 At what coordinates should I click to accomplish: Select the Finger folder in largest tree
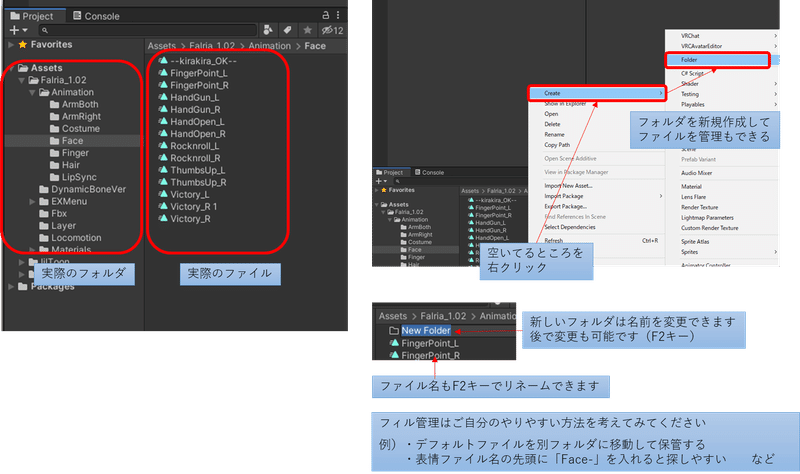pyautogui.click(x=69, y=153)
